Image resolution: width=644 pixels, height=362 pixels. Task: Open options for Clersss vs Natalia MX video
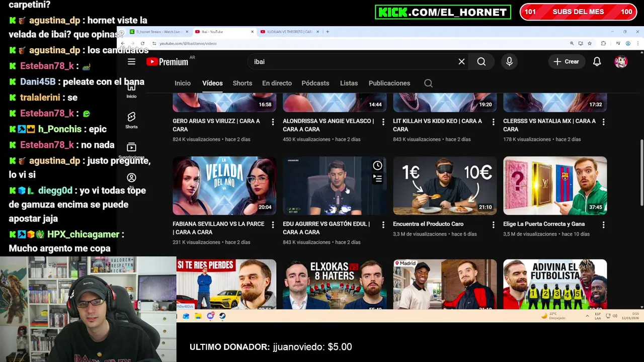(603, 122)
